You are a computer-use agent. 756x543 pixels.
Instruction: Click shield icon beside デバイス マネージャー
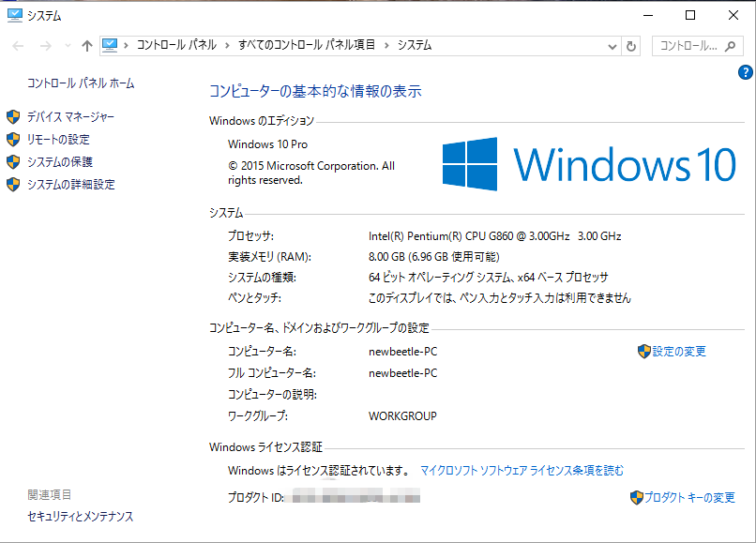point(13,116)
